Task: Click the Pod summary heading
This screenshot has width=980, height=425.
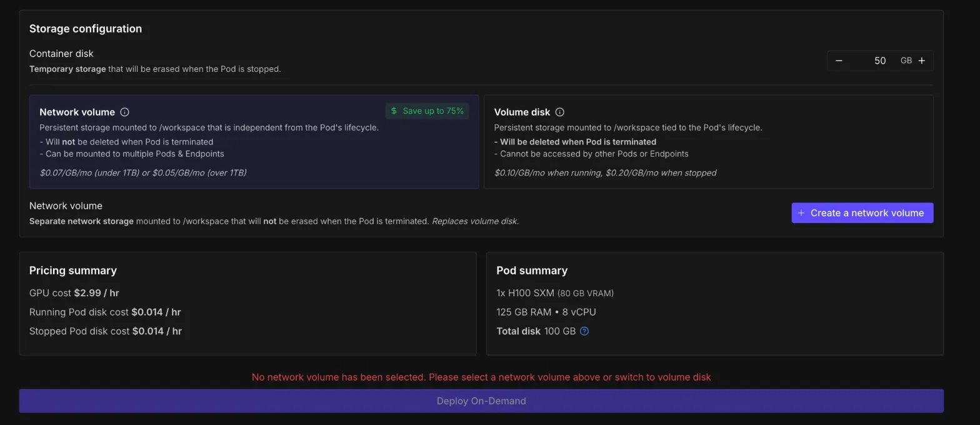Action: pyautogui.click(x=532, y=271)
